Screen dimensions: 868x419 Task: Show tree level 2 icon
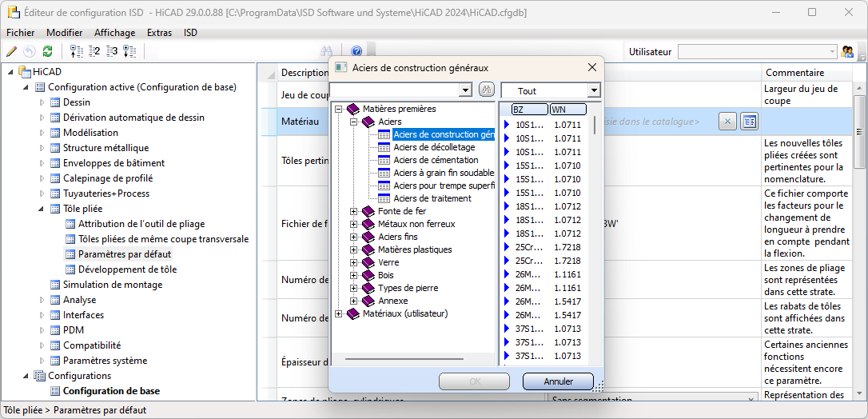coord(94,51)
